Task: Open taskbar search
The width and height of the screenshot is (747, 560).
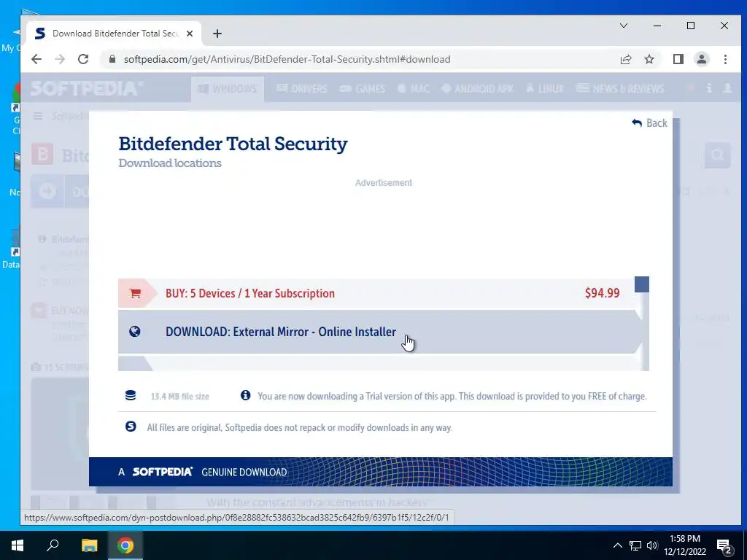Action: (x=53, y=545)
